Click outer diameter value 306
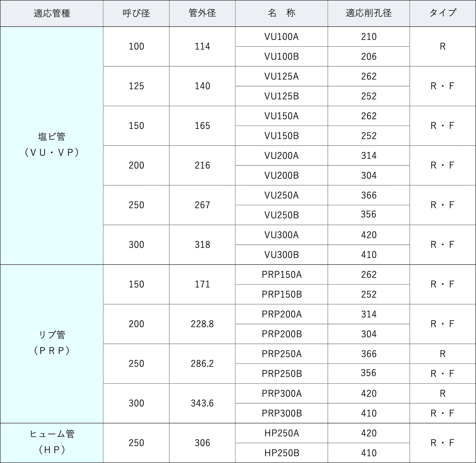The height and width of the screenshot is (463, 476). tap(202, 443)
